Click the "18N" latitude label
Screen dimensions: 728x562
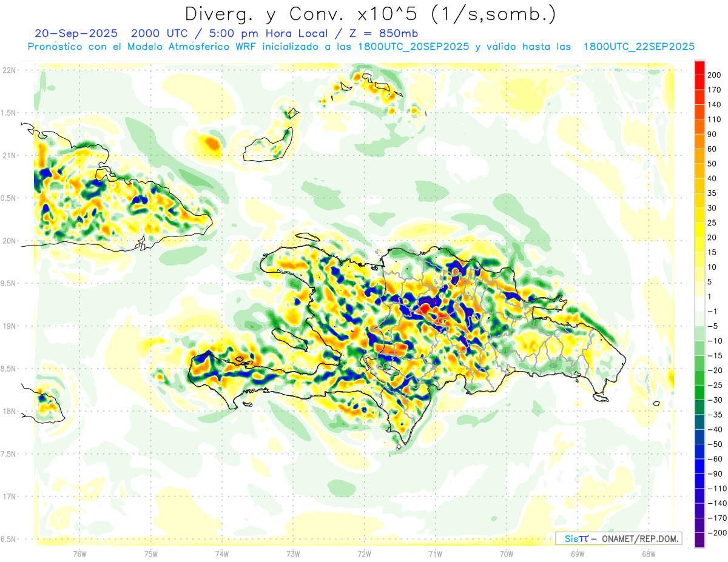[9, 412]
